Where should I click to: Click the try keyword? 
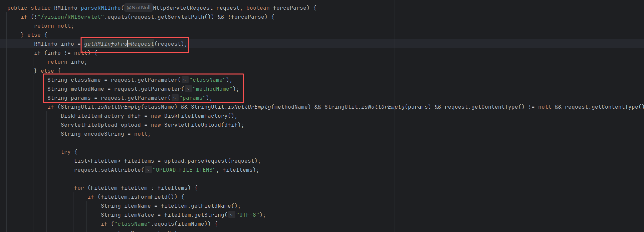tap(65, 152)
